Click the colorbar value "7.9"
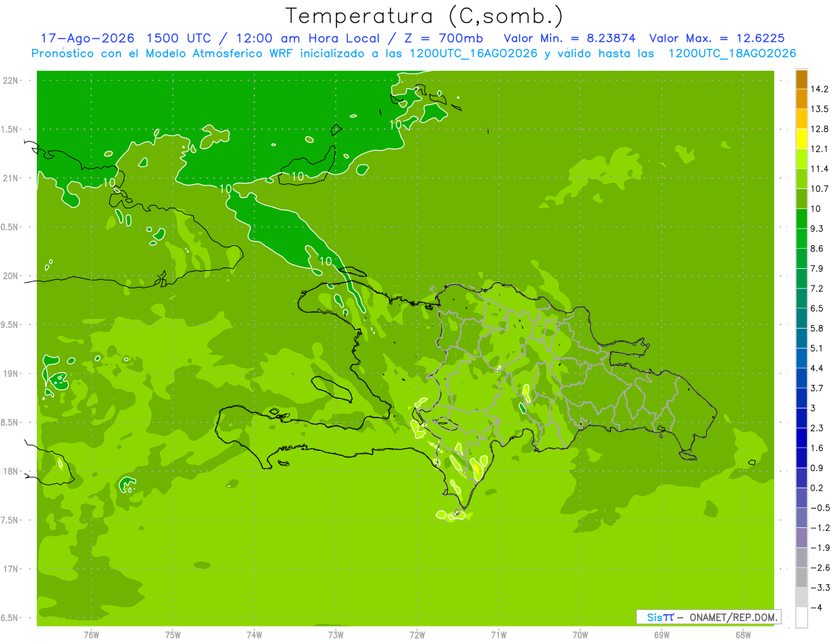 coord(817,268)
